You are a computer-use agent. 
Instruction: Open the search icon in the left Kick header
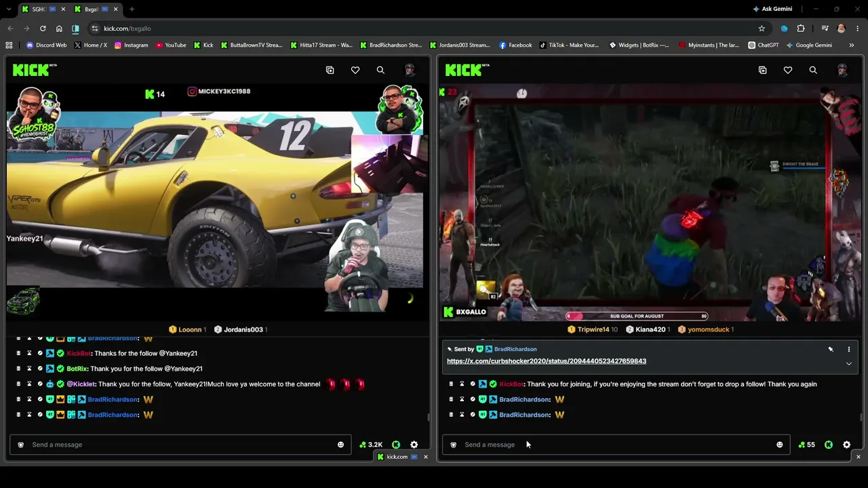coord(380,70)
